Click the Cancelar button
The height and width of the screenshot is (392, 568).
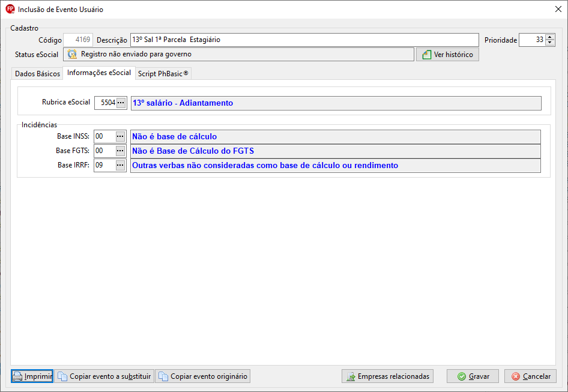(x=530, y=376)
